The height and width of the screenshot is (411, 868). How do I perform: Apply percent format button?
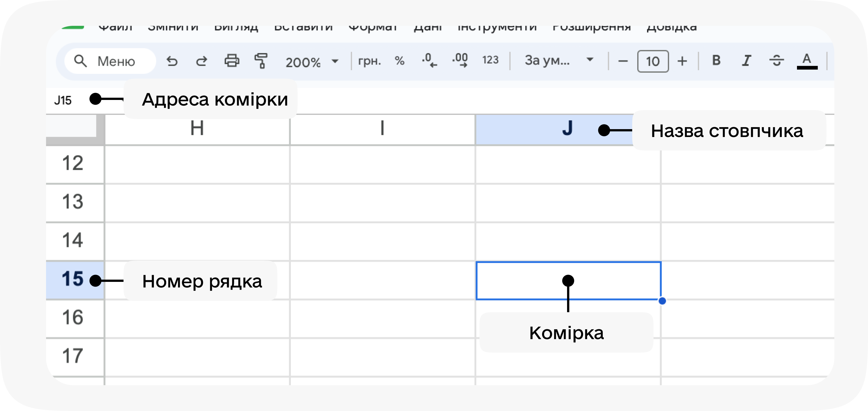400,61
